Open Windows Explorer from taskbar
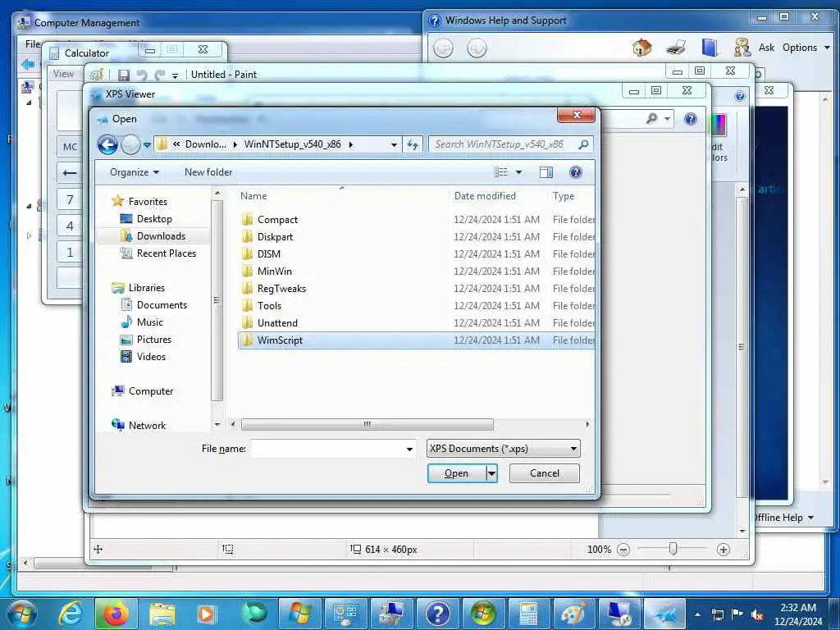The image size is (840, 630). (162, 614)
